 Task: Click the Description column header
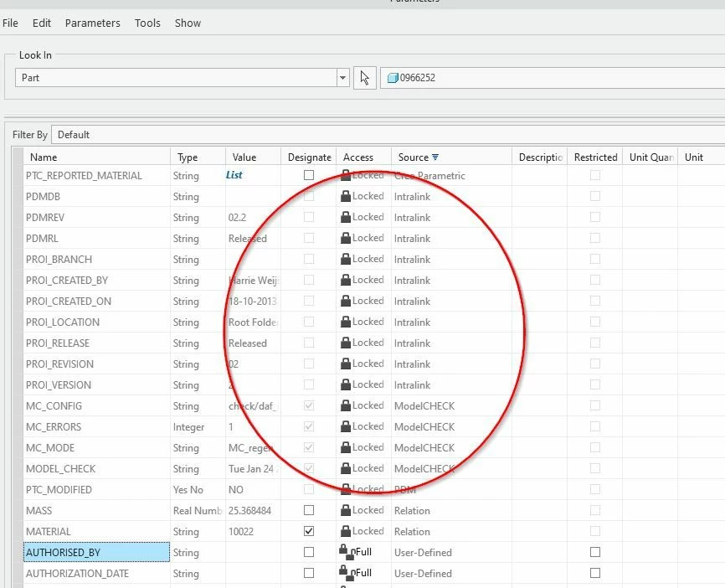pyautogui.click(x=540, y=157)
